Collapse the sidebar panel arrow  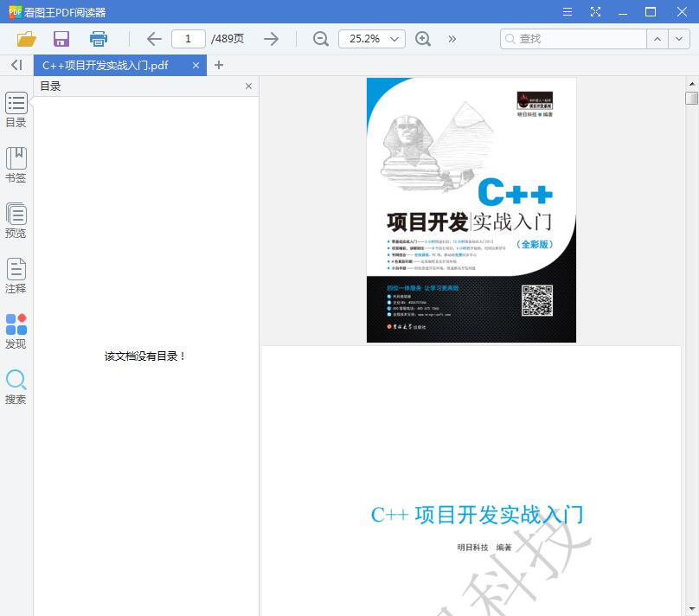click(16, 65)
